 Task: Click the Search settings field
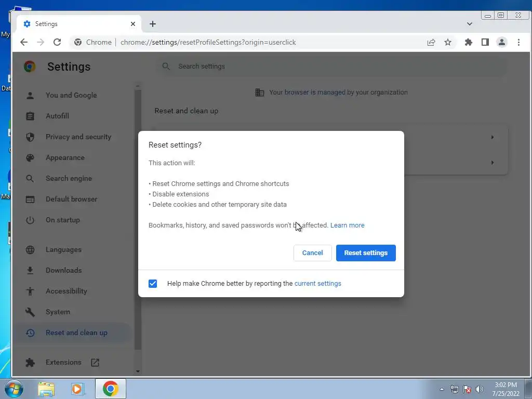(x=331, y=66)
